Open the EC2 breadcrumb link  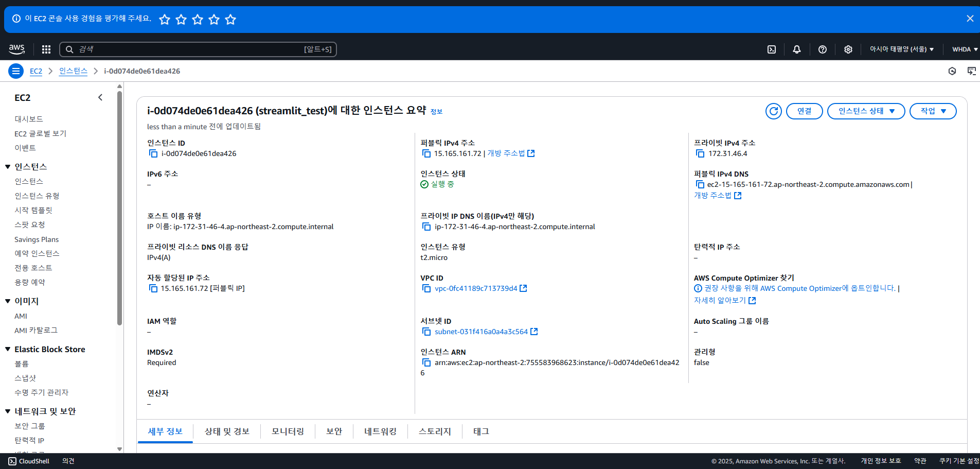[36, 71]
